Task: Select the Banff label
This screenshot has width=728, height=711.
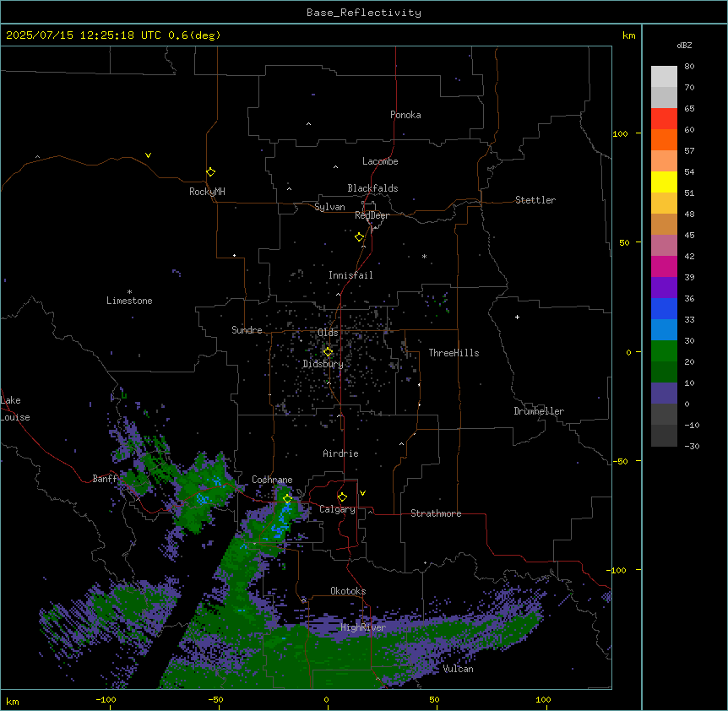Action: [105, 479]
